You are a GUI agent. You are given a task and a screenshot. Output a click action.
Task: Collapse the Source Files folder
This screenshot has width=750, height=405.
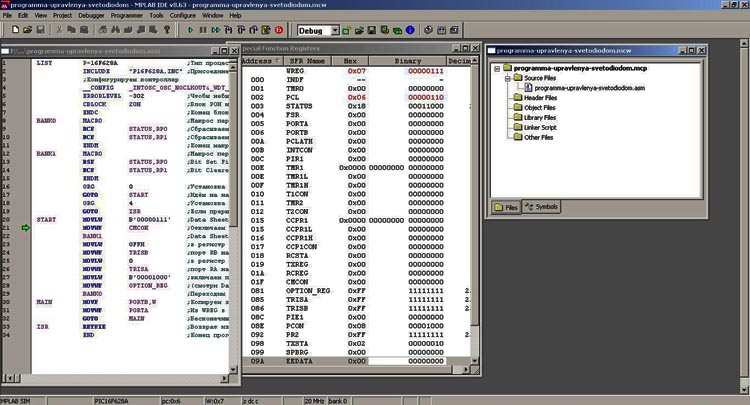pos(507,77)
